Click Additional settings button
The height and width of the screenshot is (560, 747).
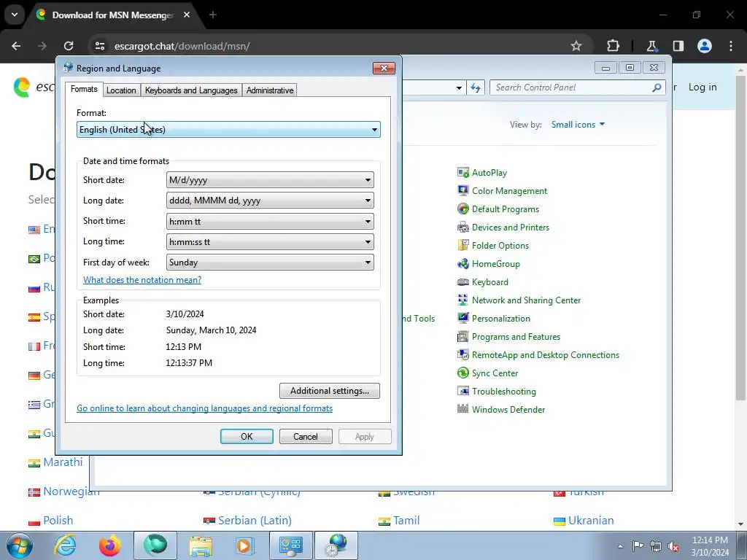click(330, 391)
